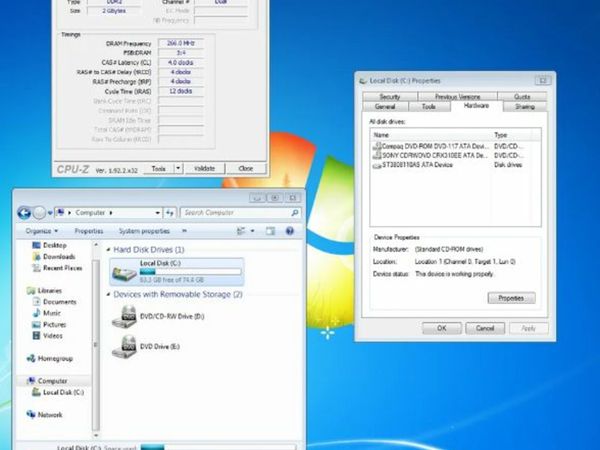600x450 pixels.
Task: Click Close button in CPU-Z
Action: click(x=246, y=169)
